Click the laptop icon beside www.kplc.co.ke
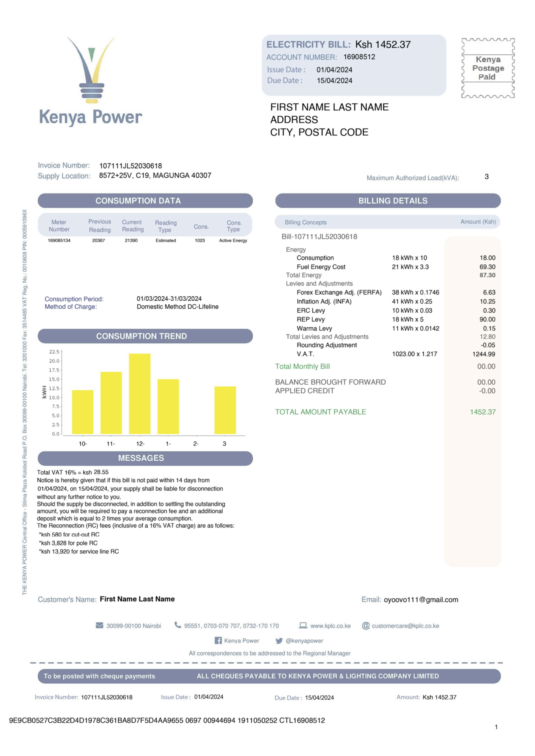Screen dimensions: 535x756 pos(303,625)
